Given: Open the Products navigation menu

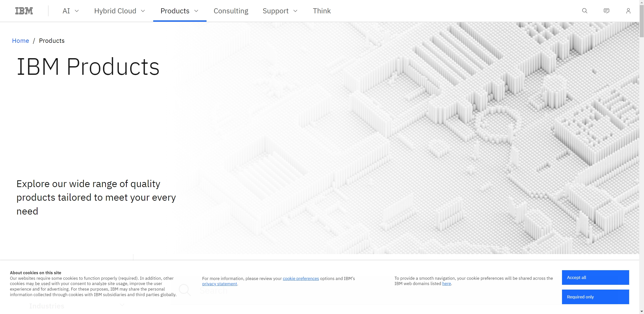Looking at the screenshot, I should (x=180, y=11).
